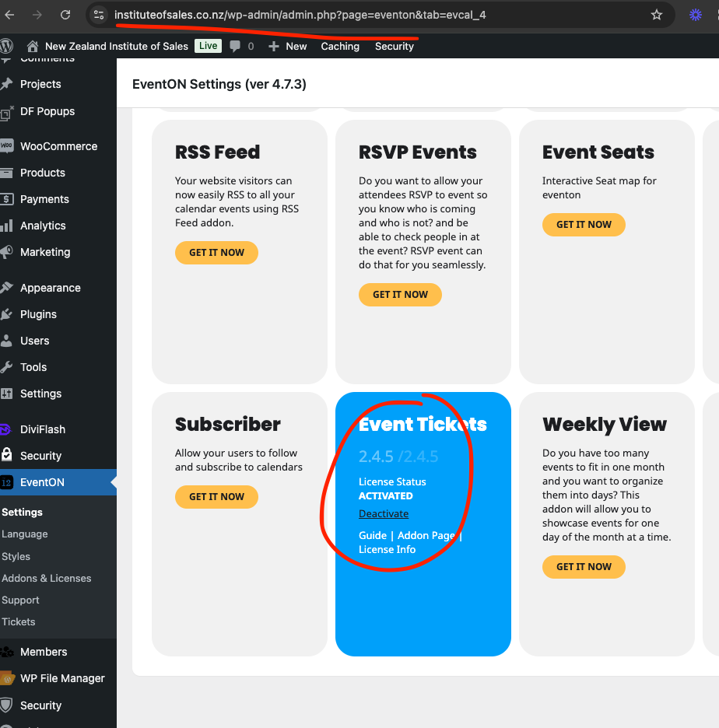
Task: Open the Event Tickets Guide link
Action: (373, 535)
